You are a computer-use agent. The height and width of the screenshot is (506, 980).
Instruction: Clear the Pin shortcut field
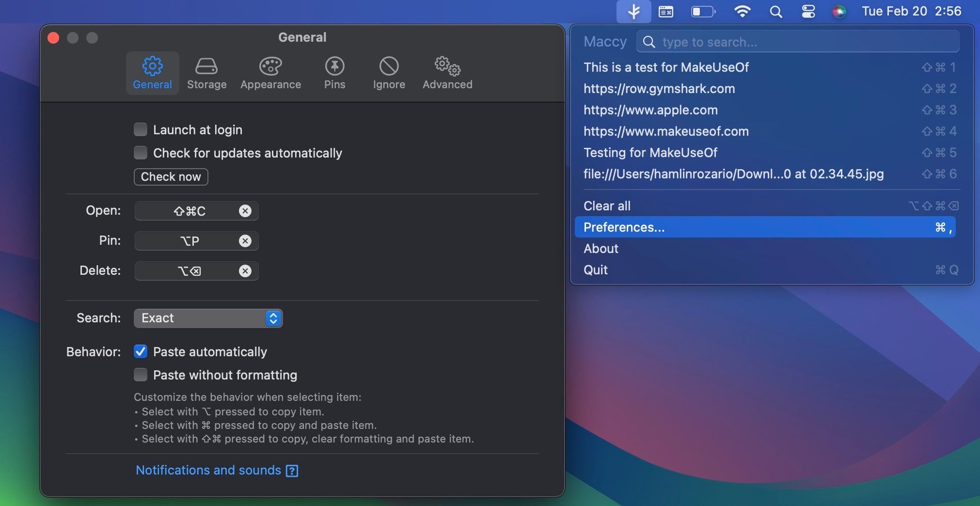click(x=245, y=240)
